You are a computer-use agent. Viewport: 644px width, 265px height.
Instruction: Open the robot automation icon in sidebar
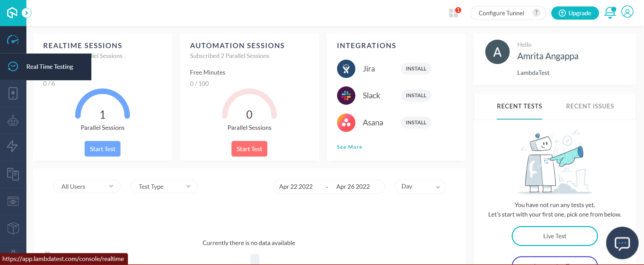click(13, 121)
